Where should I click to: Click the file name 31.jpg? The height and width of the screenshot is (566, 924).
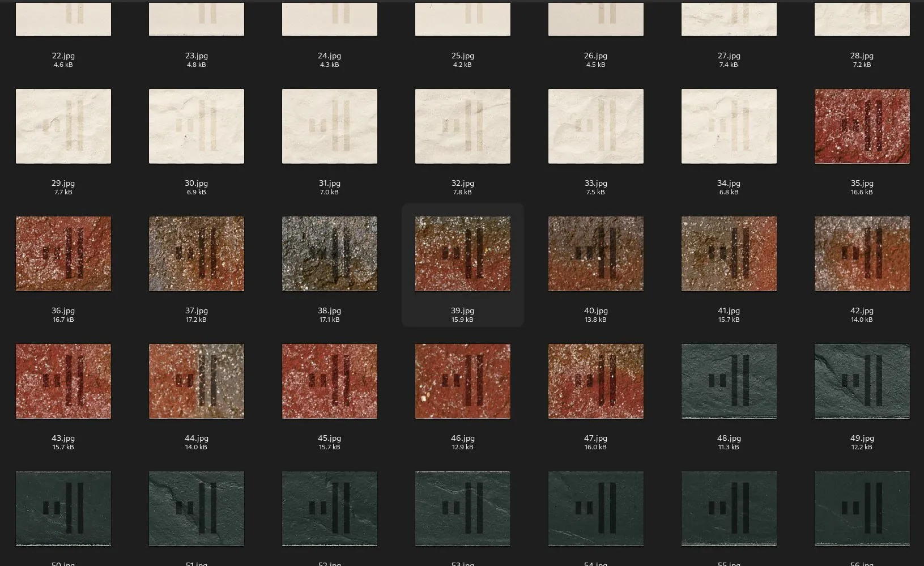coord(330,183)
